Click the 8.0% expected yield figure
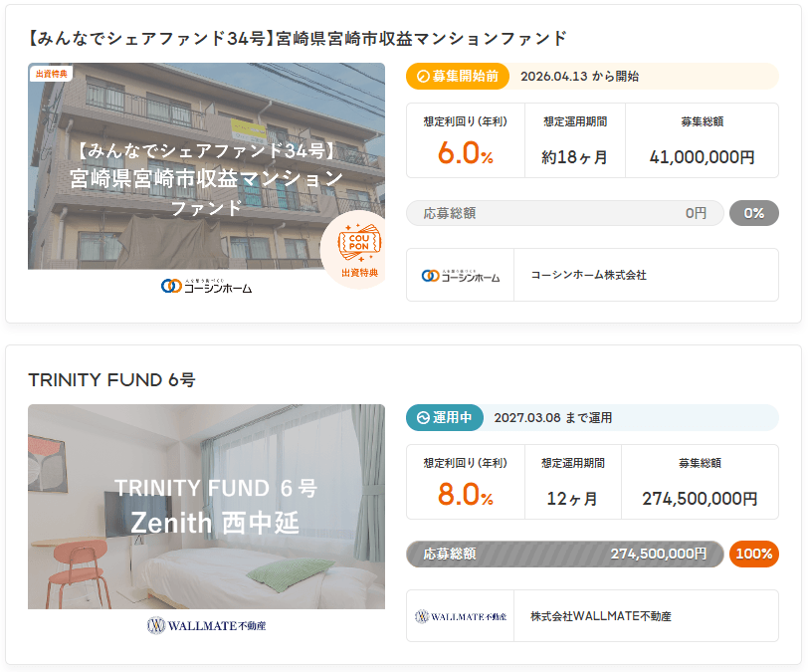This screenshot has height=672, width=808. point(465,496)
